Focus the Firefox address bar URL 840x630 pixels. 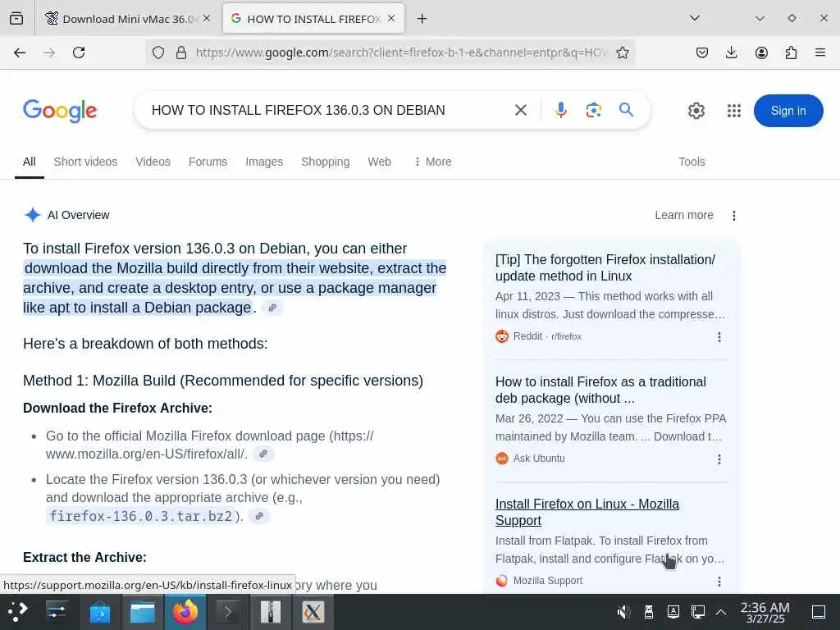[x=400, y=52]
